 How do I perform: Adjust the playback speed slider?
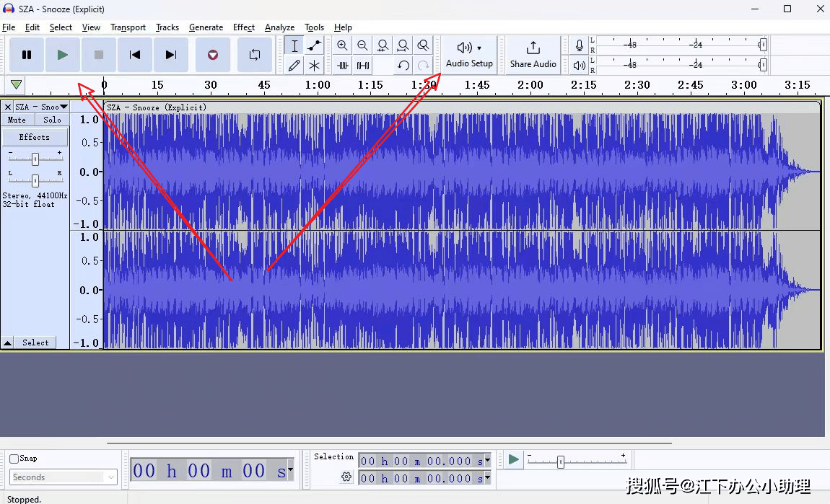click(x=560, y=462)
